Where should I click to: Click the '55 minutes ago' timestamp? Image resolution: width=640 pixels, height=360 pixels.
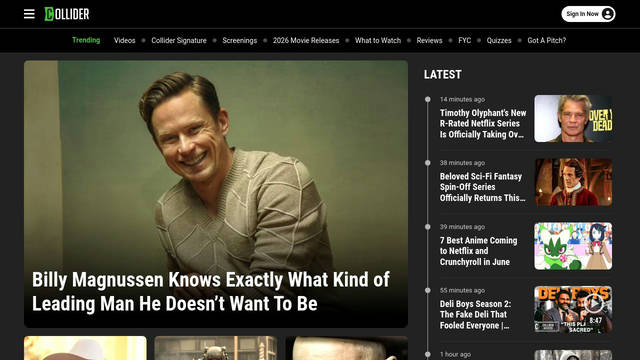[462, 290]
